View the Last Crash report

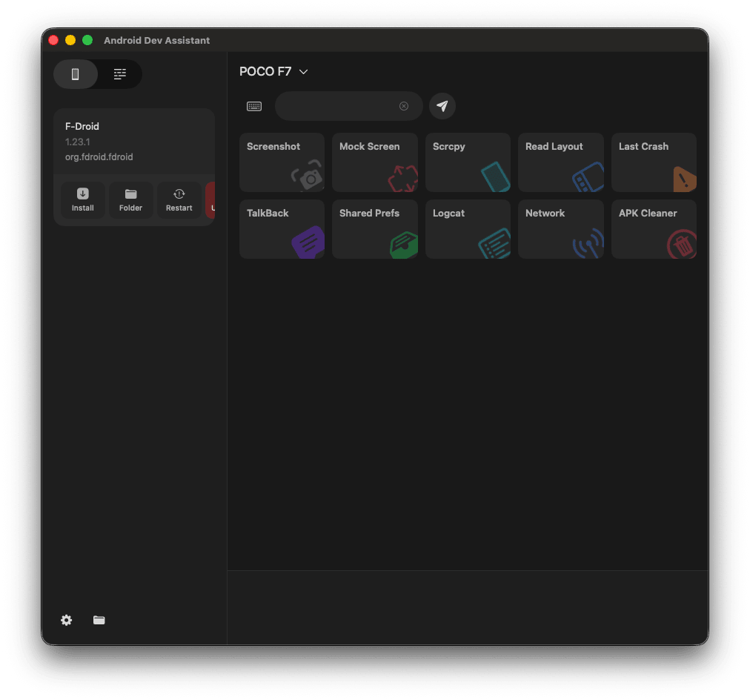(x=654, y=162)
